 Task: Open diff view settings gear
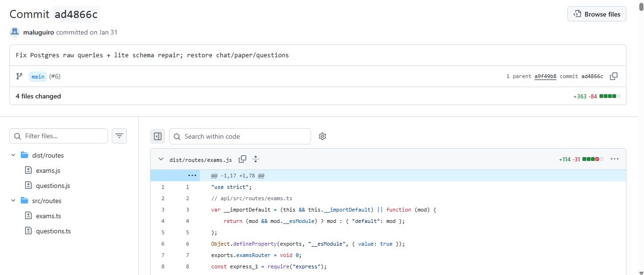click(x=322, y=136)
